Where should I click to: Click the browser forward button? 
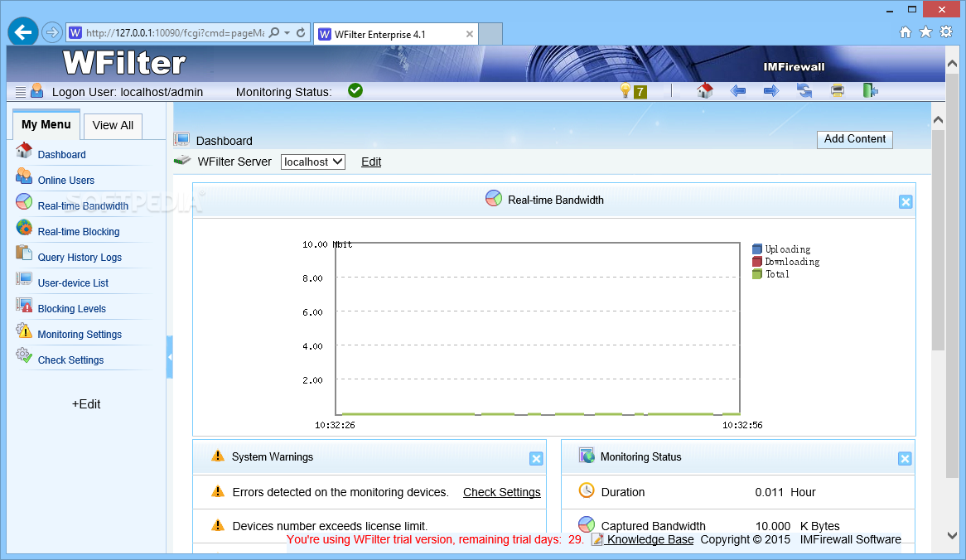click(x=52, y=32)
